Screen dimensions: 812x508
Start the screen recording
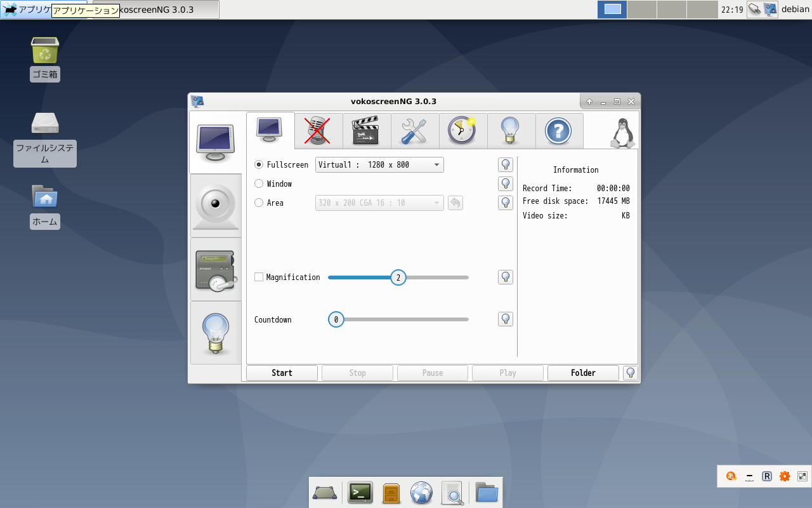click(x=282, y=373)
